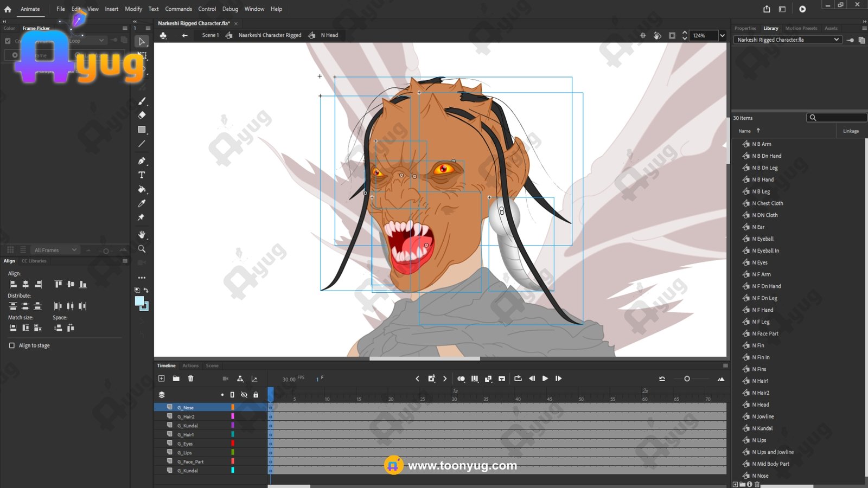The image size is (868, 488).
Task: Create a new layer folder
Action: pyautogui.click(x=176, y=378)
